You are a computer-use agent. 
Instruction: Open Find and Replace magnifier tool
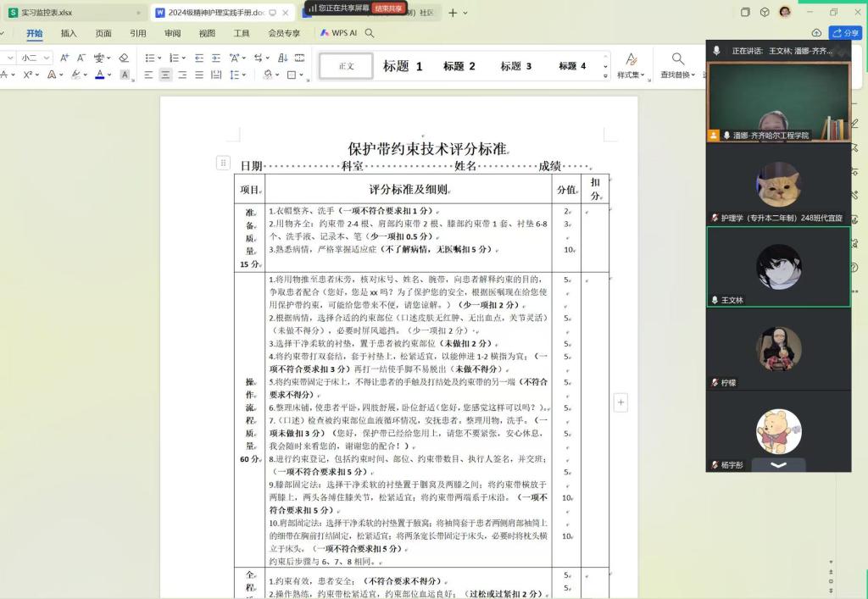click(678, 58)
